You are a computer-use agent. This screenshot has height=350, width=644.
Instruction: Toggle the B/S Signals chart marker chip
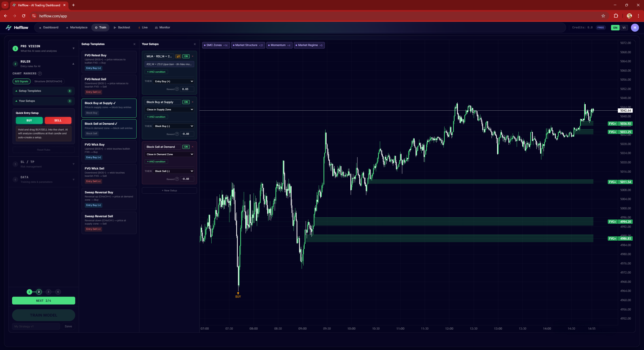(21, 81)
